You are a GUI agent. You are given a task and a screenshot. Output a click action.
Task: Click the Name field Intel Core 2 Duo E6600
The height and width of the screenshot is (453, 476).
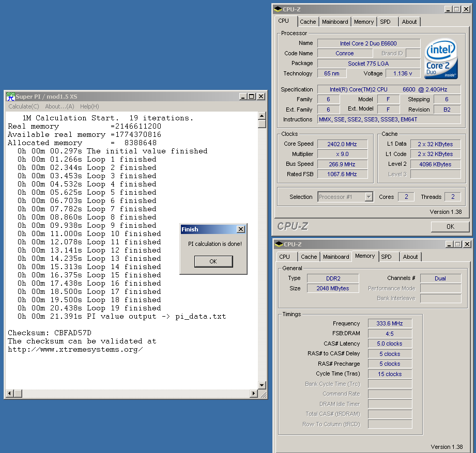(368, 43)
